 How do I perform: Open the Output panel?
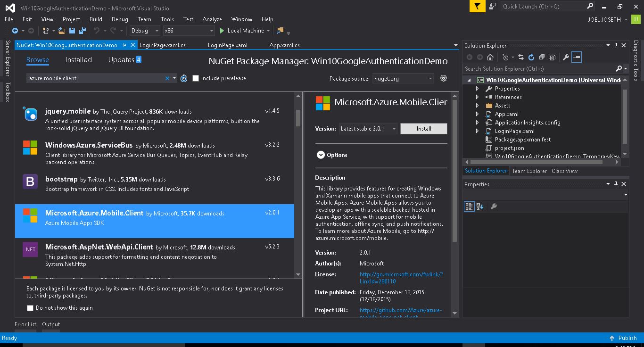click(51, 324)
